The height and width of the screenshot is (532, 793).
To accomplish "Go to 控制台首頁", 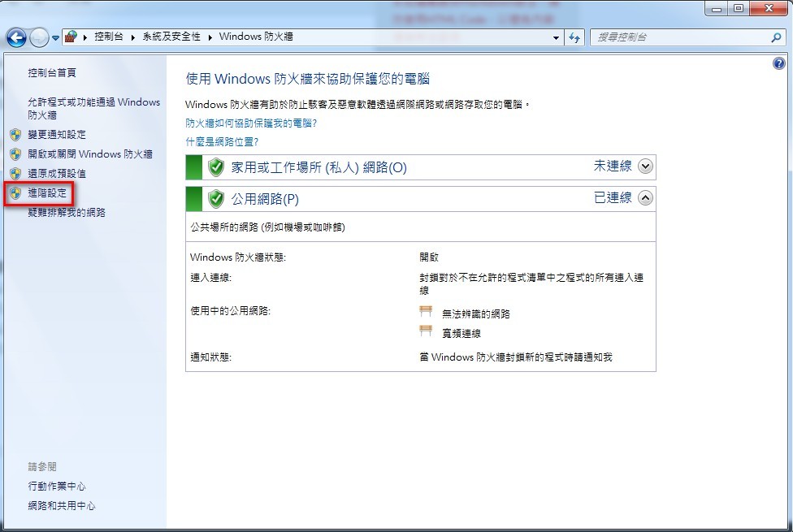I will [x=52, y=73].
